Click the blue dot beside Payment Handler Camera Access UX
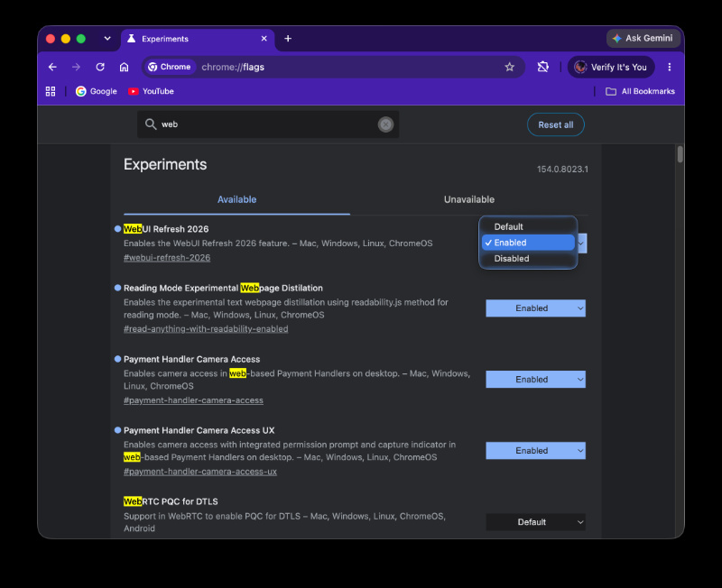 coord(117,430)
